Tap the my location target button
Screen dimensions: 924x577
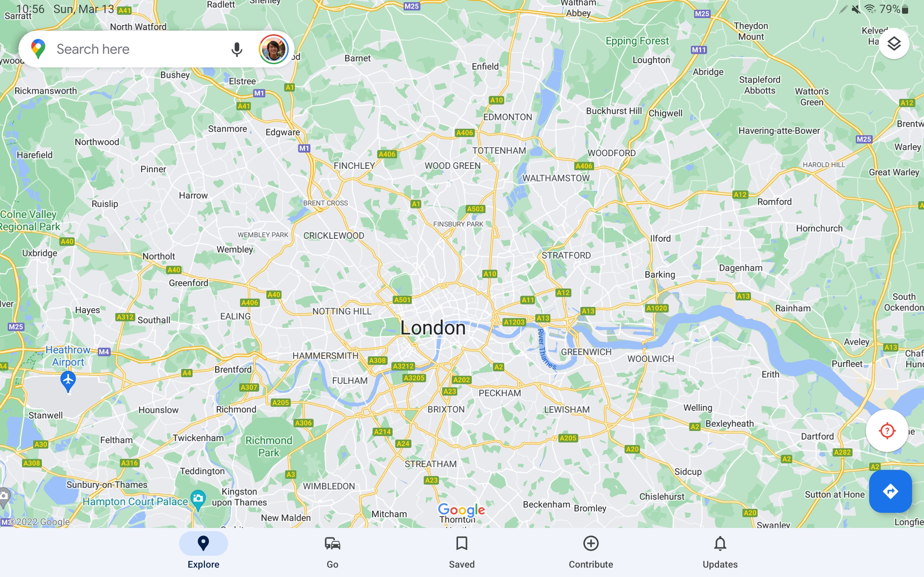[x=886, y=431]
